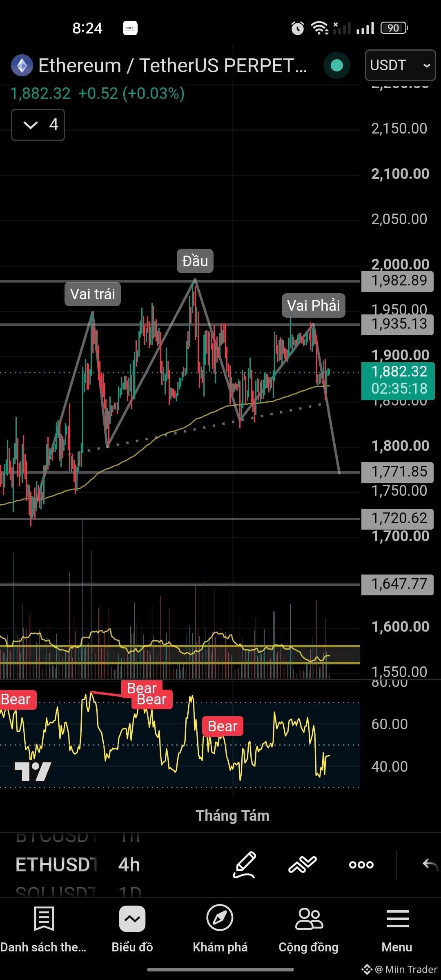Open the indicators chart-lines icon
441x980 pixels.
tap(303, 864)
